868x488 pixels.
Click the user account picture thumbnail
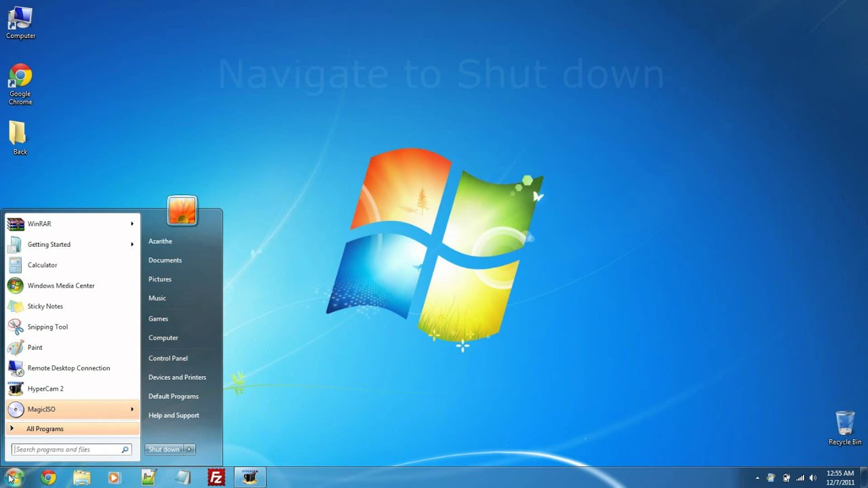pyautogui.click(x=182, y=210)
